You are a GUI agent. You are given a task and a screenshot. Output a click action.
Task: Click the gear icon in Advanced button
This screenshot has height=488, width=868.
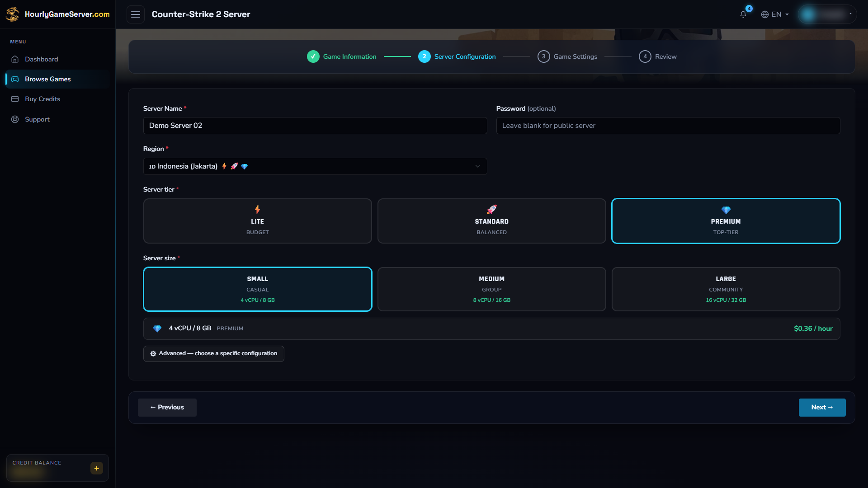pyautogui.click(x=153, y=354)
